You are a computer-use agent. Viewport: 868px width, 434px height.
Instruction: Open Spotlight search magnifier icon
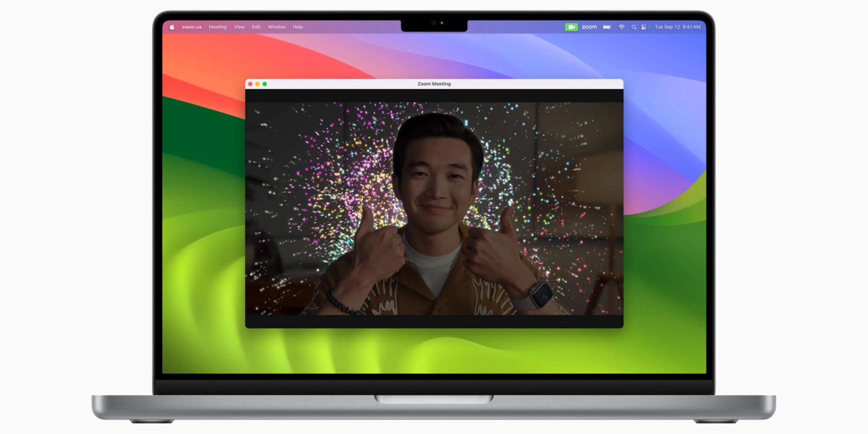pyautogui.click(x=634, y=27)
